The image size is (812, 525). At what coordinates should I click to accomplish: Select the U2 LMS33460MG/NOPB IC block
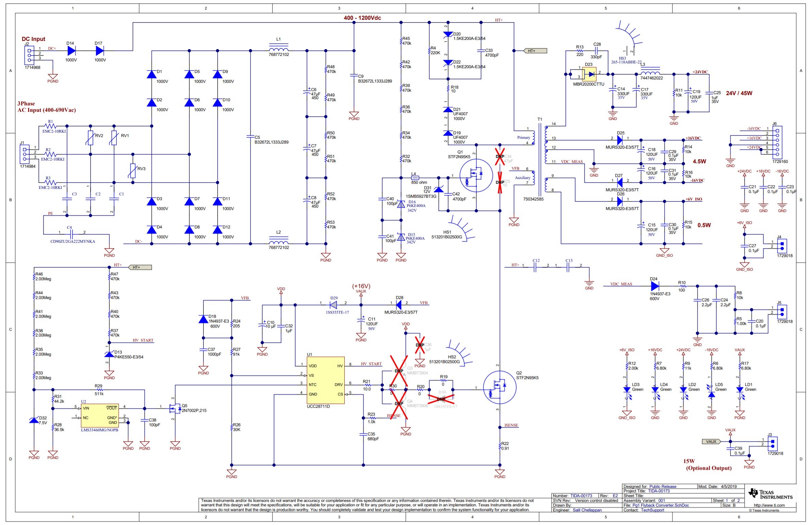point(99,415)
